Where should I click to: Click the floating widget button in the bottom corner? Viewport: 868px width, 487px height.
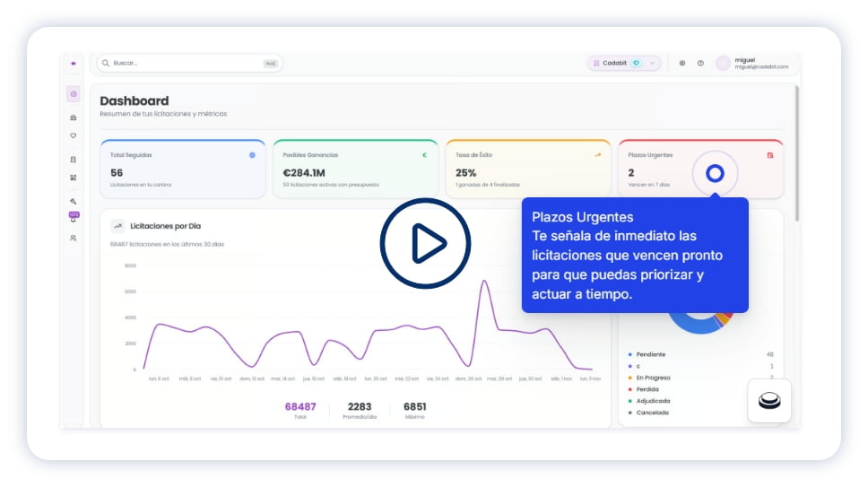tap(768, 401)
